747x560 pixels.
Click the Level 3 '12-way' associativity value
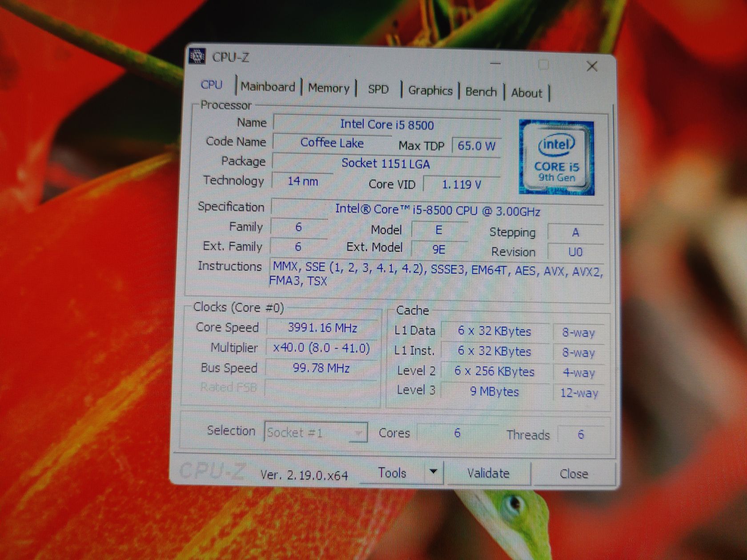point(579,393)
